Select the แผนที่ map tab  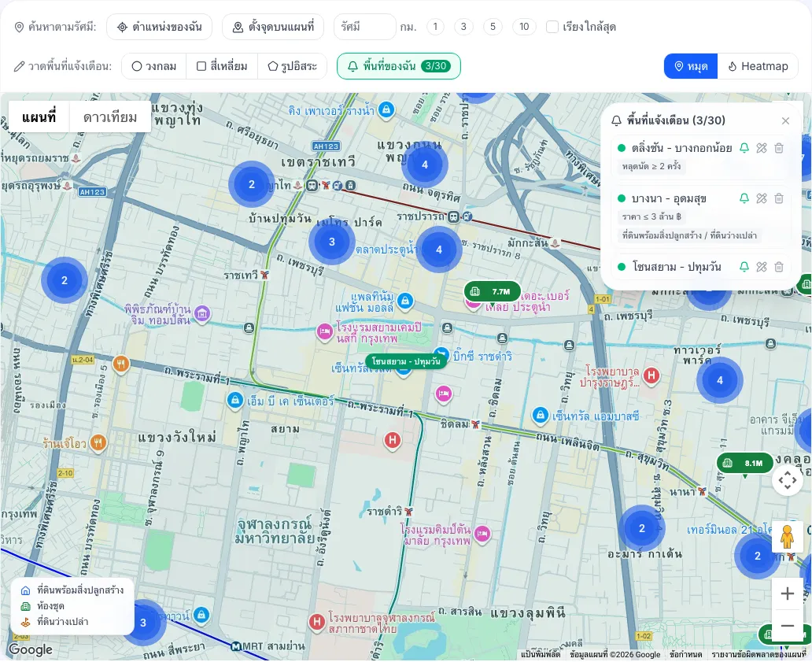click(x=39, y=117)
